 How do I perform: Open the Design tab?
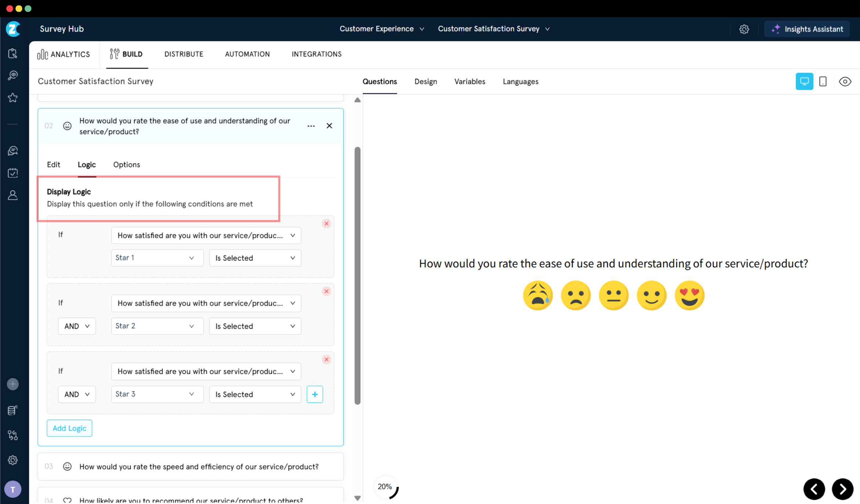(x=426, y=81)
